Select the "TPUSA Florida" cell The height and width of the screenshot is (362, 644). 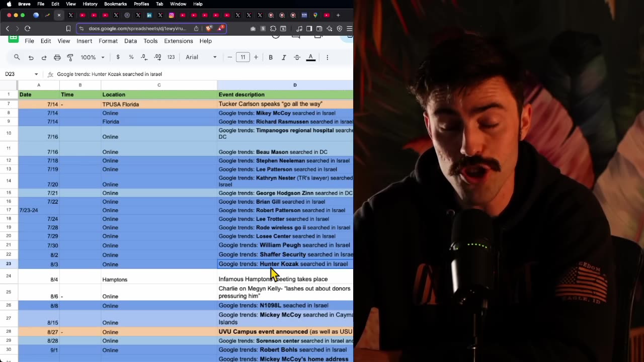point(159,104)
